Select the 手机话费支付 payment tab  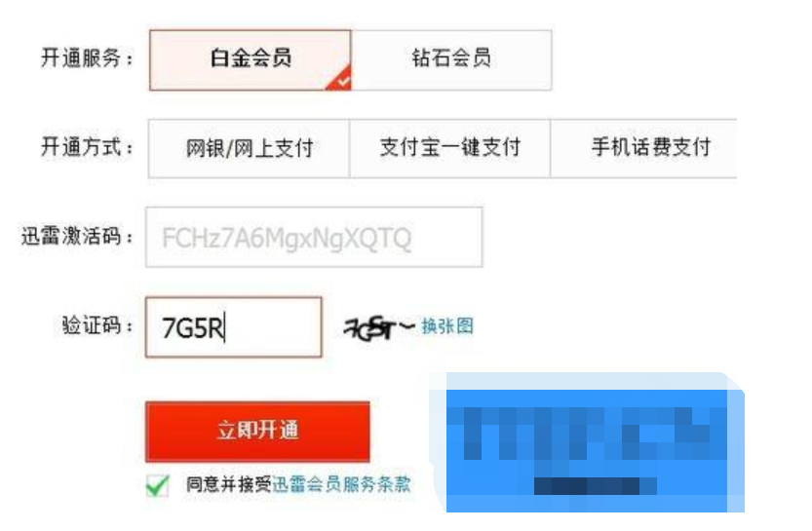[x=643, y=148]
